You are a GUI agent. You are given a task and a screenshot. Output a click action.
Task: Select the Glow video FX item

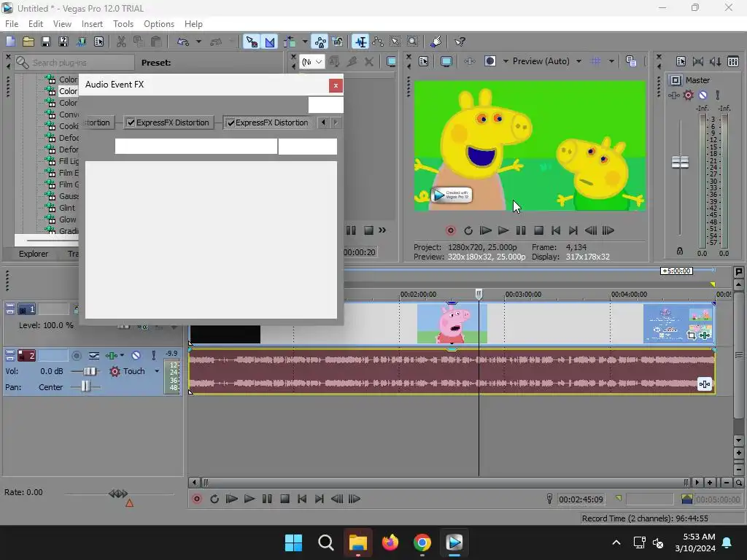pos(67,219)
